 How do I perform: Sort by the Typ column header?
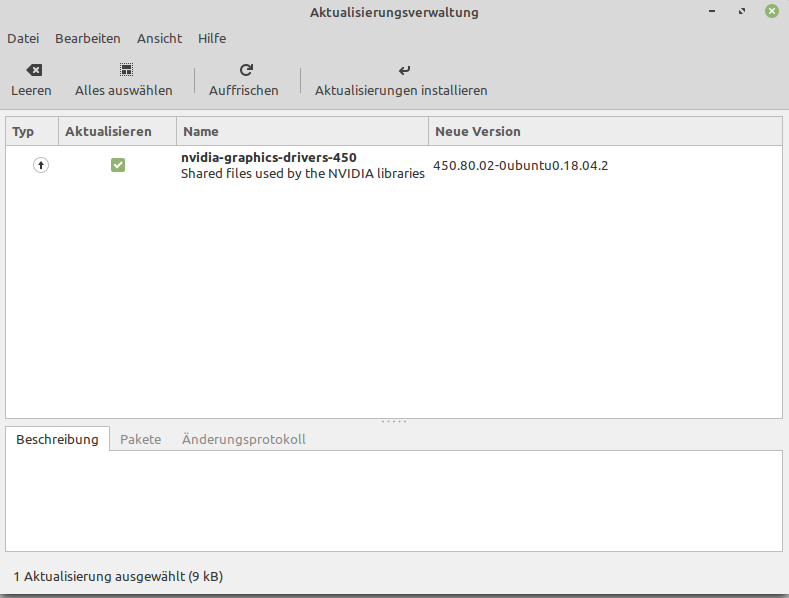point(32,131)
